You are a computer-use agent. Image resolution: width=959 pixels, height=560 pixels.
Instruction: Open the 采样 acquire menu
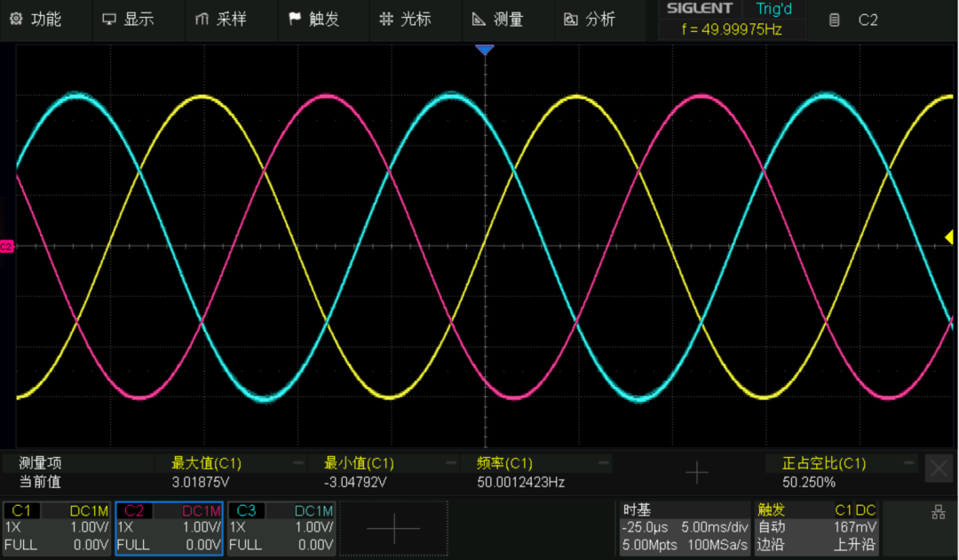coord(221,20)
